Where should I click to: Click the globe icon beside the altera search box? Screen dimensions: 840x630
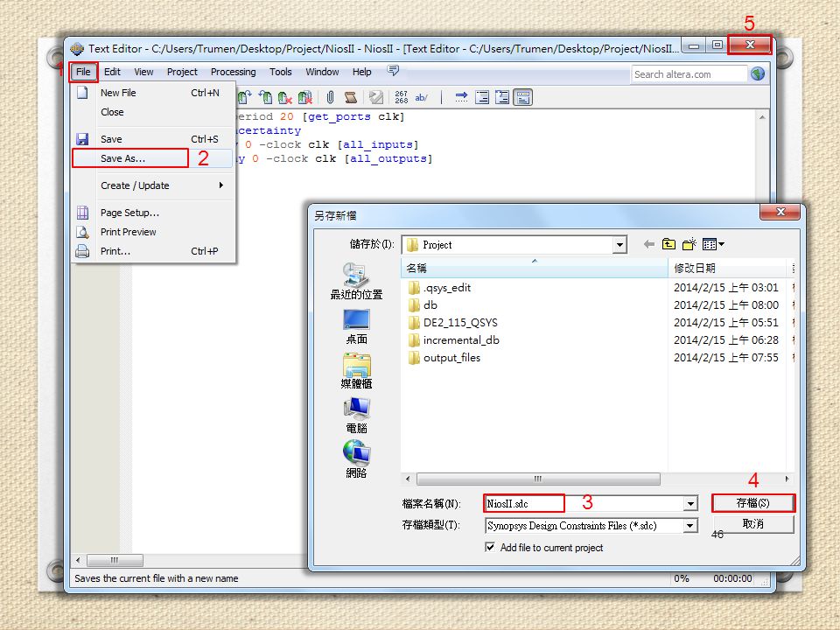(x=758, y=73)
